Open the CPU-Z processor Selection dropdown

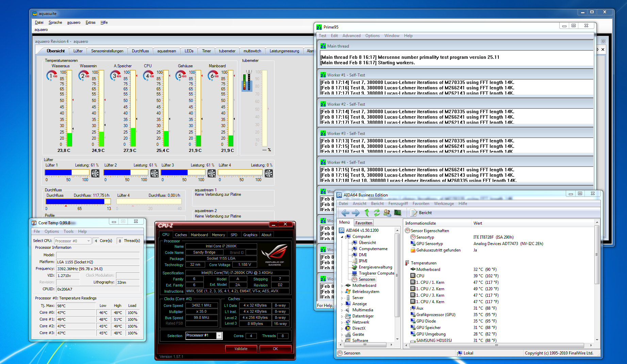pos(219,336)
